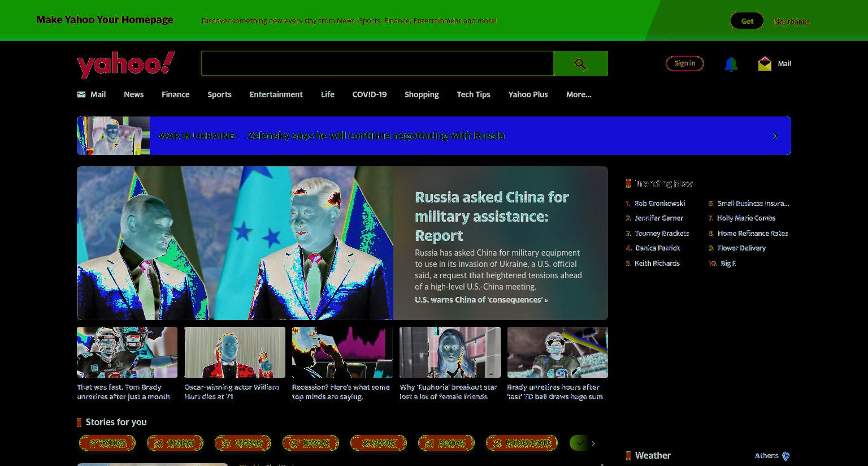Open Tom Brady unretires story thumbnail
Image resolution: width=868 pixels, height=466 pixels.
tap(127, 352)
